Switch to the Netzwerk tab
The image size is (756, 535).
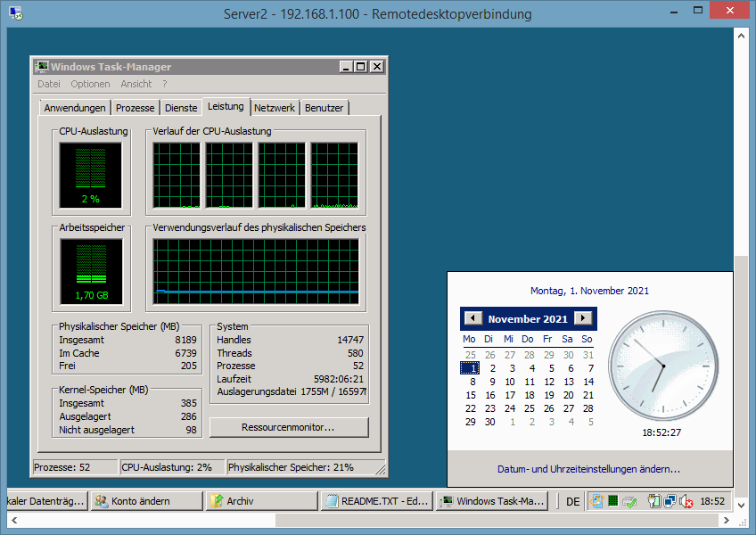(275, 108)
